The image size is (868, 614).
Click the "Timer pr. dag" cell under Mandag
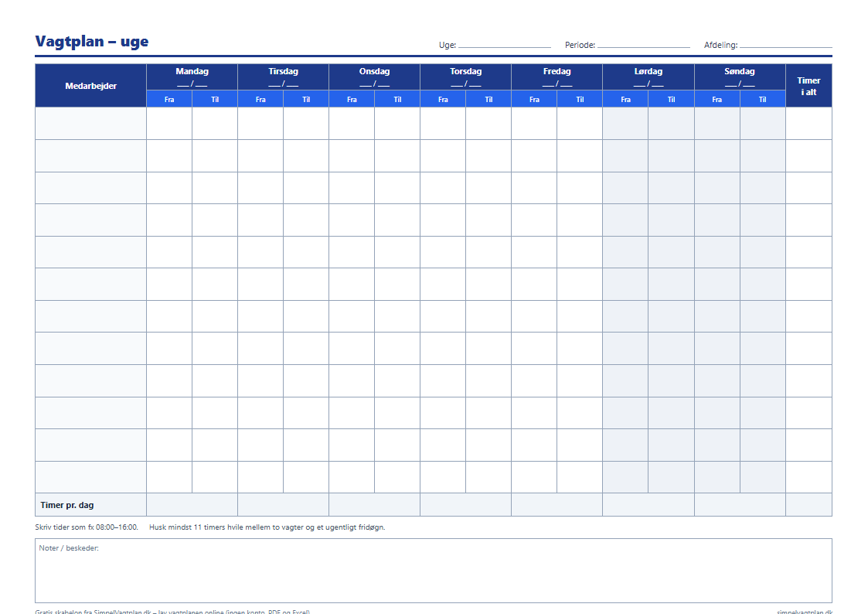point(192,505)
